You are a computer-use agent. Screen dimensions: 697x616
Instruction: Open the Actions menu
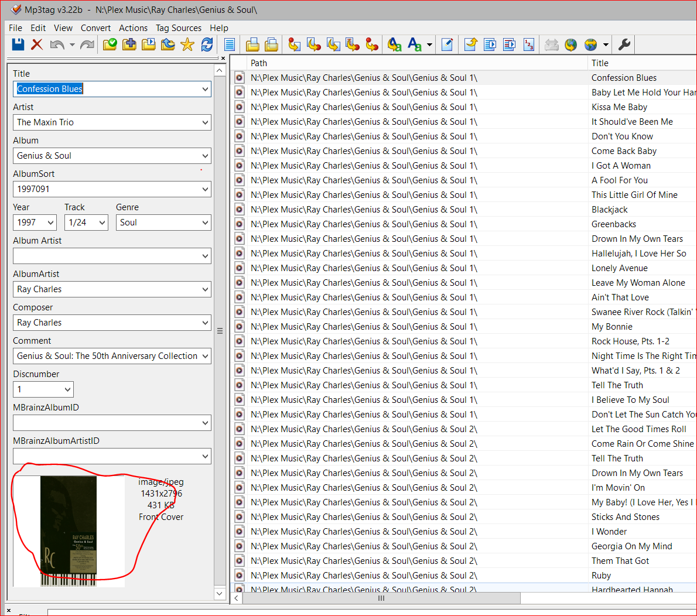[133, 28]
